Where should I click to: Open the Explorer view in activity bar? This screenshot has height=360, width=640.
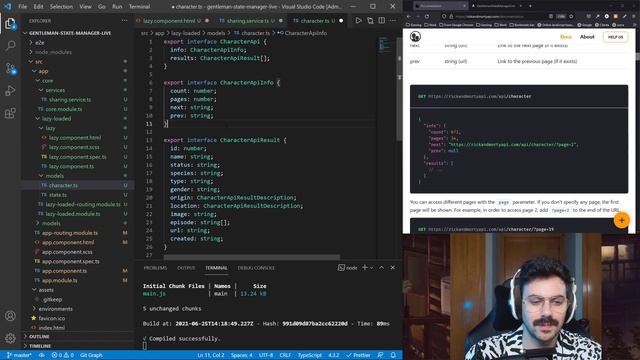coord(10,24)
